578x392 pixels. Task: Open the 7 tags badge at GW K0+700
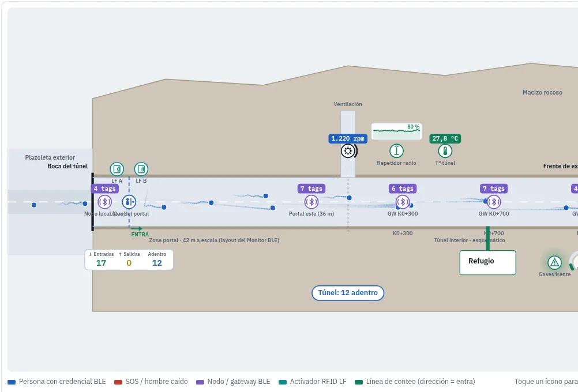pos(494,189)
